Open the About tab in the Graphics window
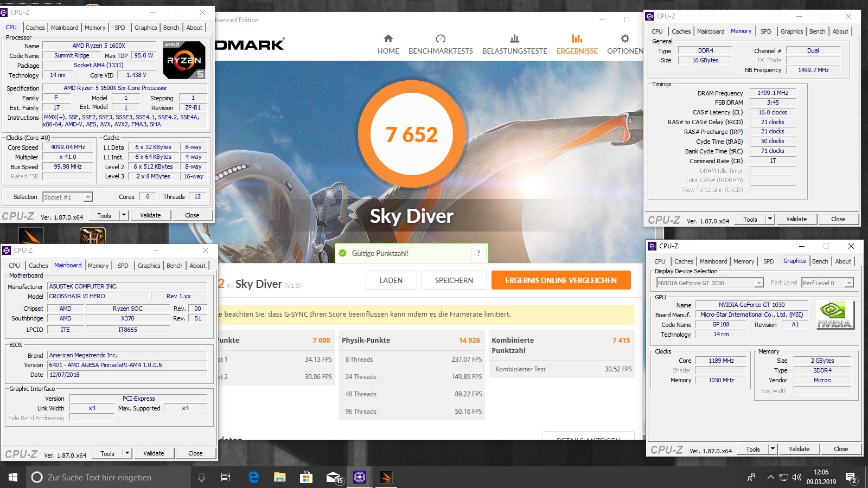The width and height of the screenshot is (868, 488). [x=843, y=261]
